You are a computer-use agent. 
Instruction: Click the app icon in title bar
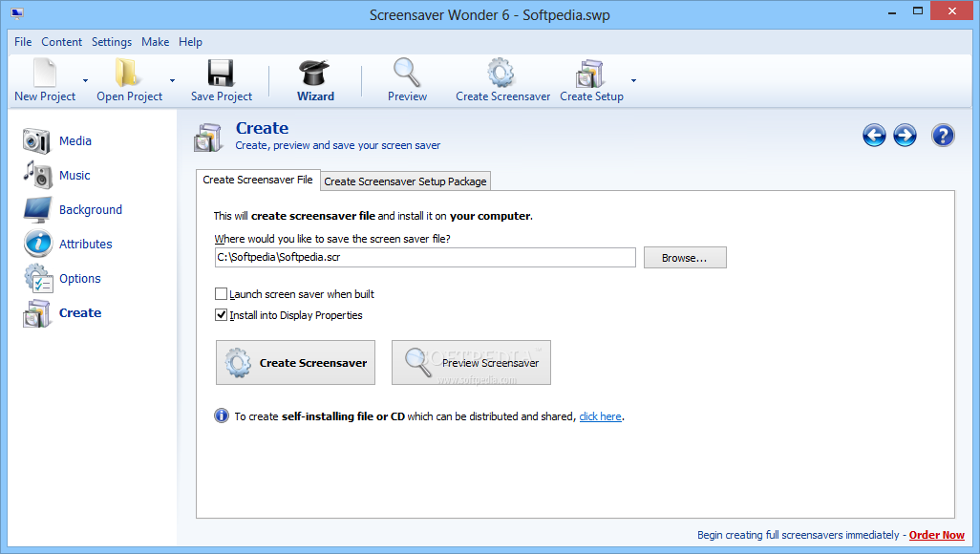pos(17,13)
